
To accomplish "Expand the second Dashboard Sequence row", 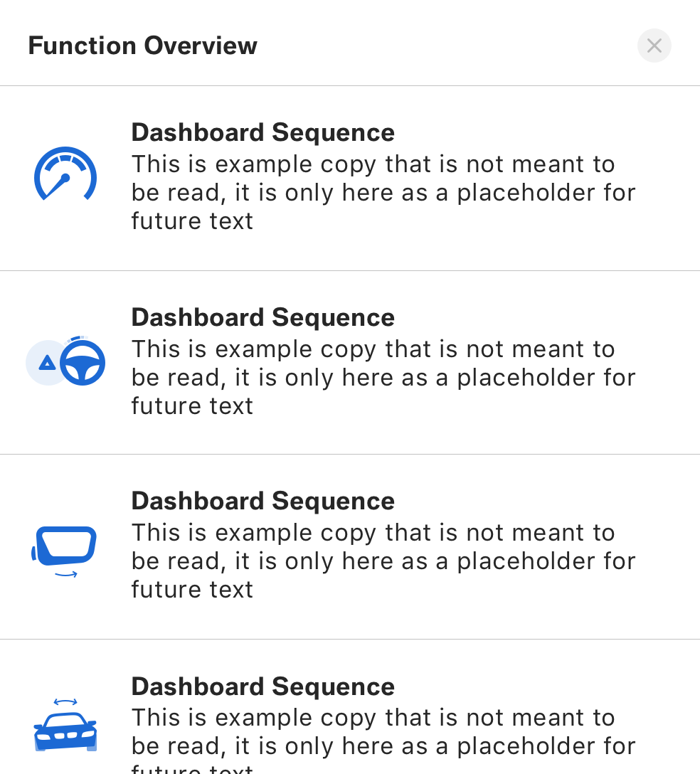I will [350, 361].
